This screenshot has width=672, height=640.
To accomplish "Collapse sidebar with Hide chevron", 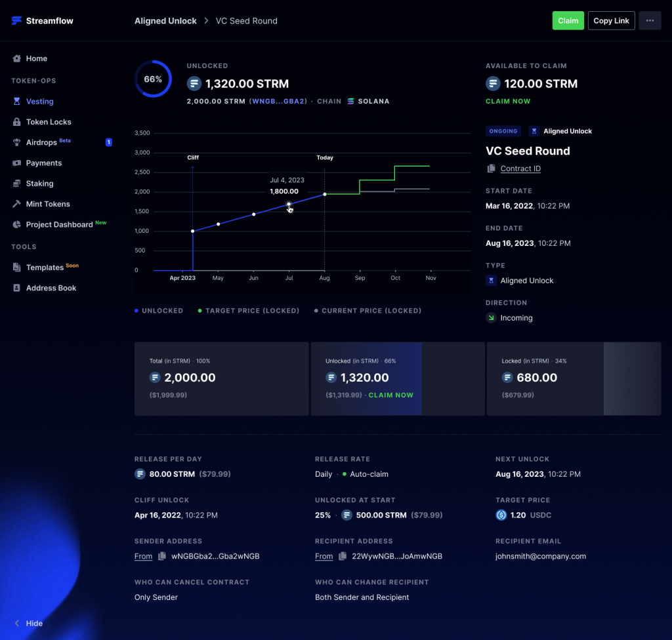I will coord(17,624).
